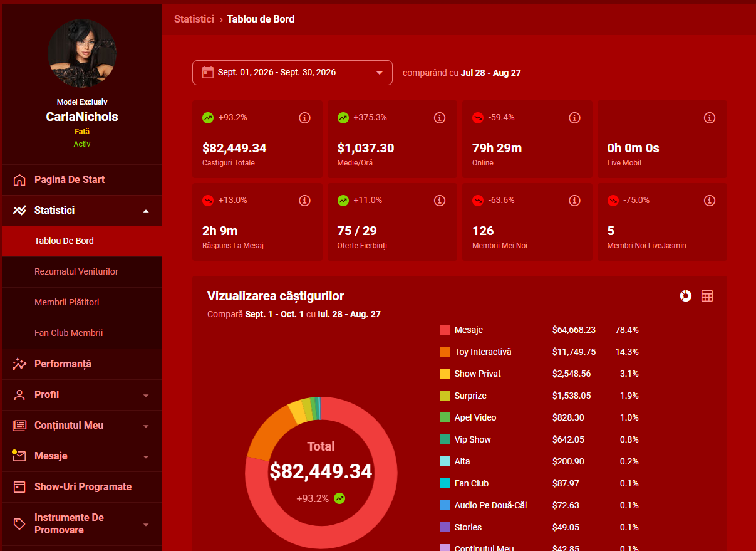Open info icon on Medie/Oră card
Screen dimensions: 756x551
tap(440, 118)
